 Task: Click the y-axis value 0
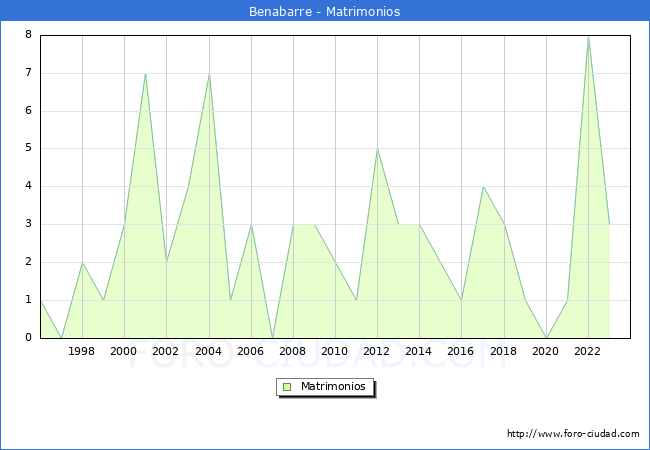[29, 338]
